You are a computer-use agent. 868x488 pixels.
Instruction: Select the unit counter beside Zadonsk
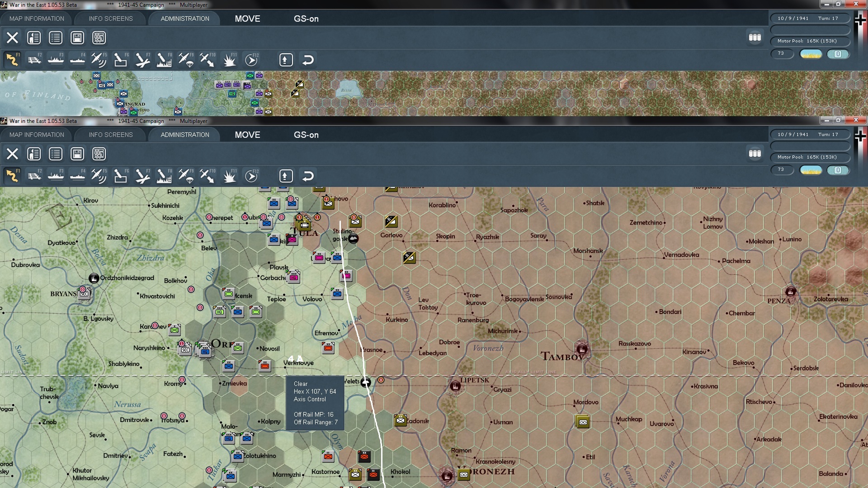tap(400, 420)
